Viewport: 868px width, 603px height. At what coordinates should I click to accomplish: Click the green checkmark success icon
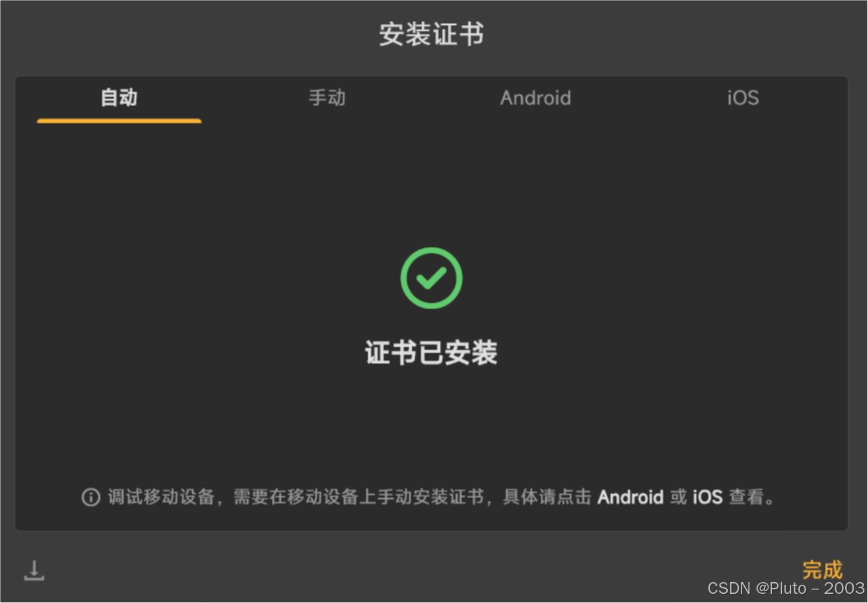coord(431,278)
